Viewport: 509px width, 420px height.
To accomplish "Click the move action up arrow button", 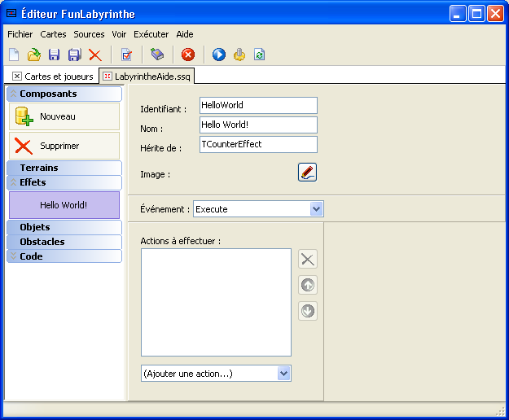I will tap(308, 285).
